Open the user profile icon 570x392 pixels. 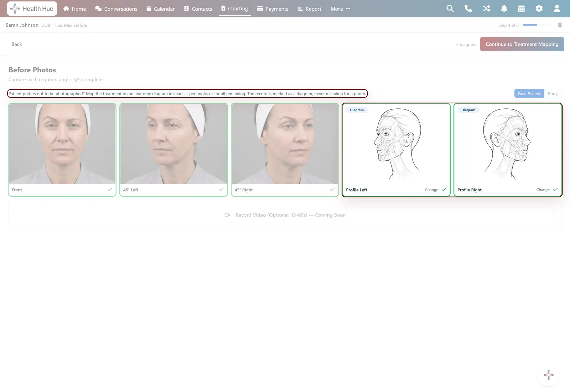pyautogui.click(x=557, y=9)
